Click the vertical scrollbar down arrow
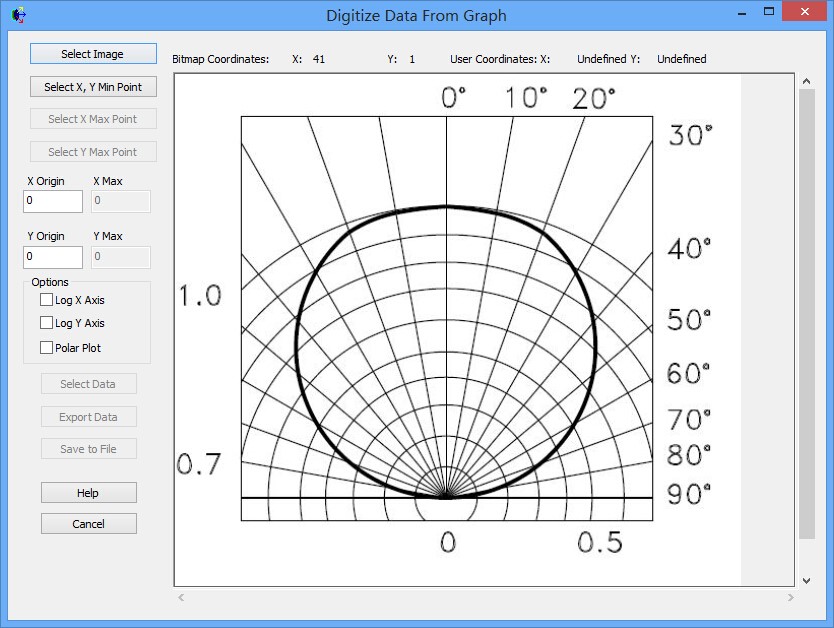This screenshot has height=628, width=834. coord(806,581)
